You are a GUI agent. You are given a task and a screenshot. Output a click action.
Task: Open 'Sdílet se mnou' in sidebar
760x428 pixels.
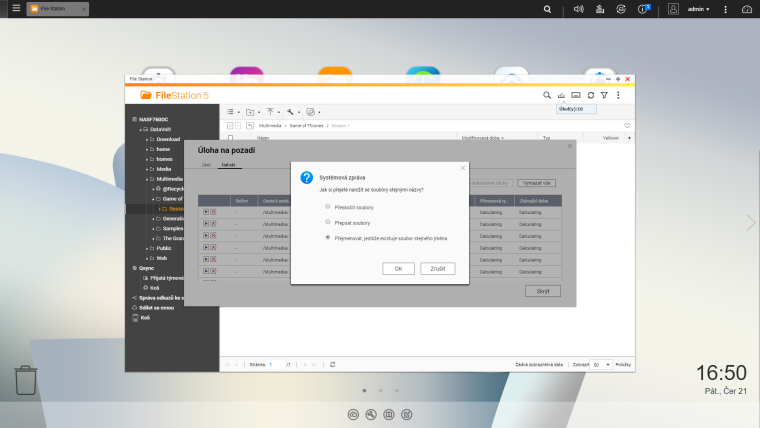tap(156, 308)
